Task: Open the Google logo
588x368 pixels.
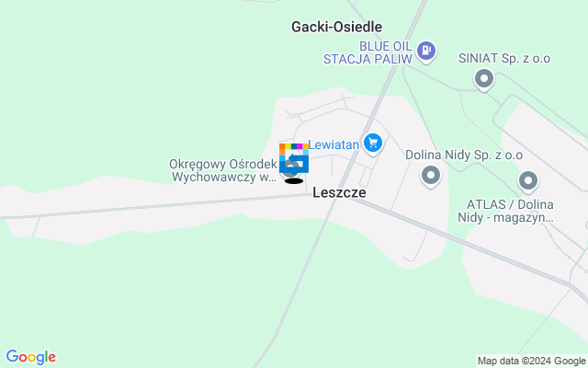Action: pos(31,357)
